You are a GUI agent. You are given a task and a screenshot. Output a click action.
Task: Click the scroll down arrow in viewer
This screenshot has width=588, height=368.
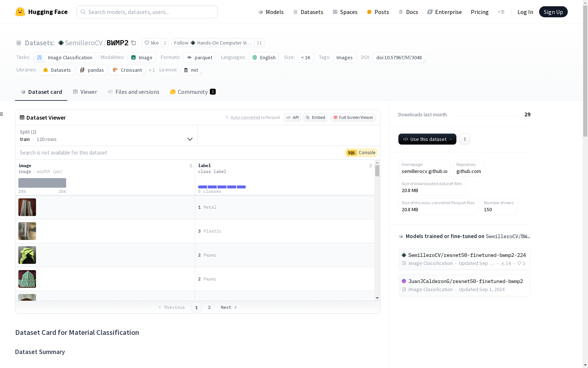coord(377,298)
